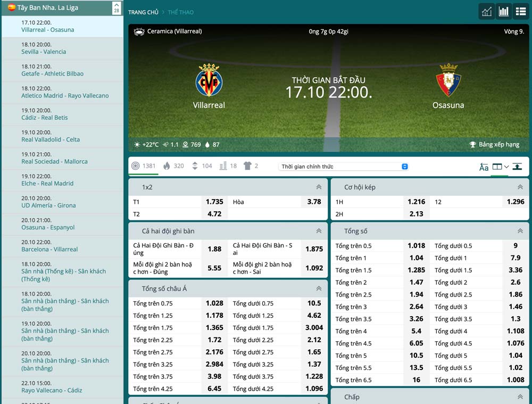Select the players jersey tab 2
This screenshot has height=404, width=532.
pos(251,166)
